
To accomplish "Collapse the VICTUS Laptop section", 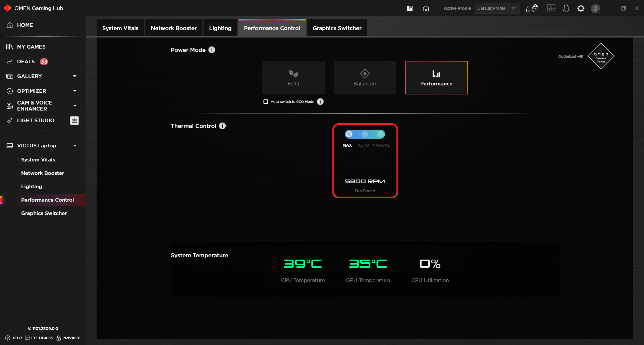I will coord(74,145).
